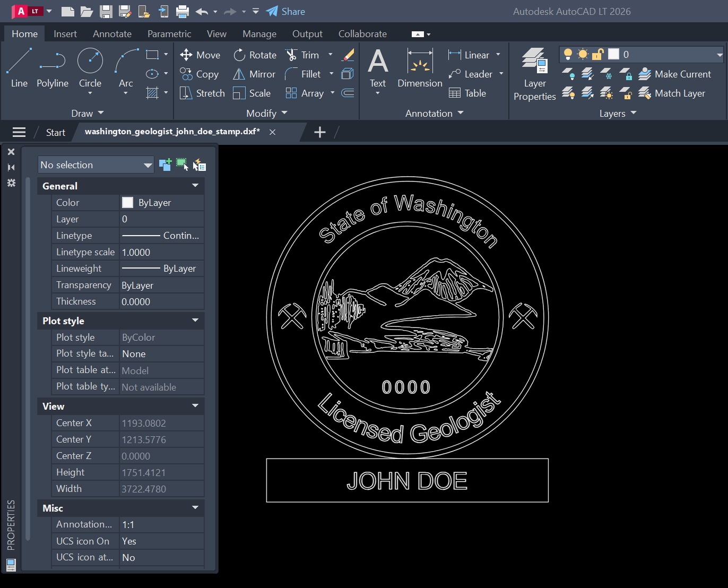Collapse the General properties section
Image resolution: width=728 pixels, height=588 pixels.
tap(195, 186)
